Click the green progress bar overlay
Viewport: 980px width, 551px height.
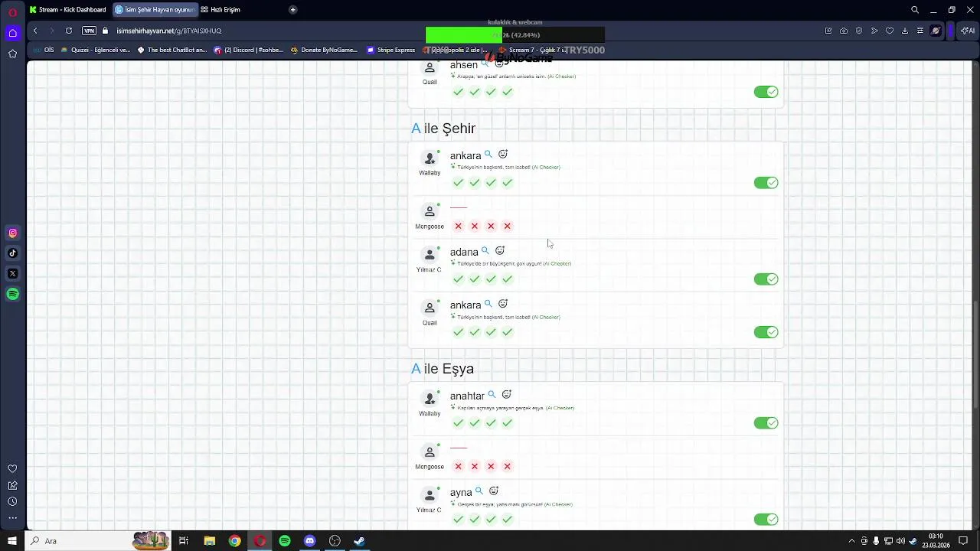[464, 35]
